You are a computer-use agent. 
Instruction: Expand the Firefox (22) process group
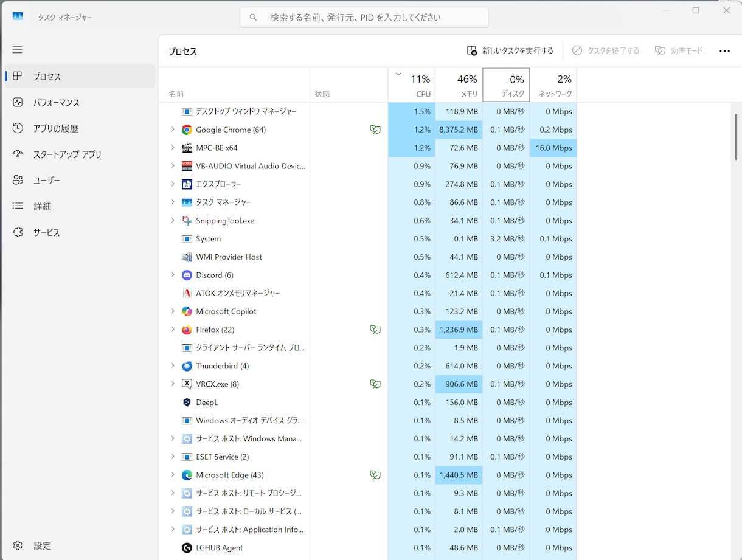click(x=172, y=330)
